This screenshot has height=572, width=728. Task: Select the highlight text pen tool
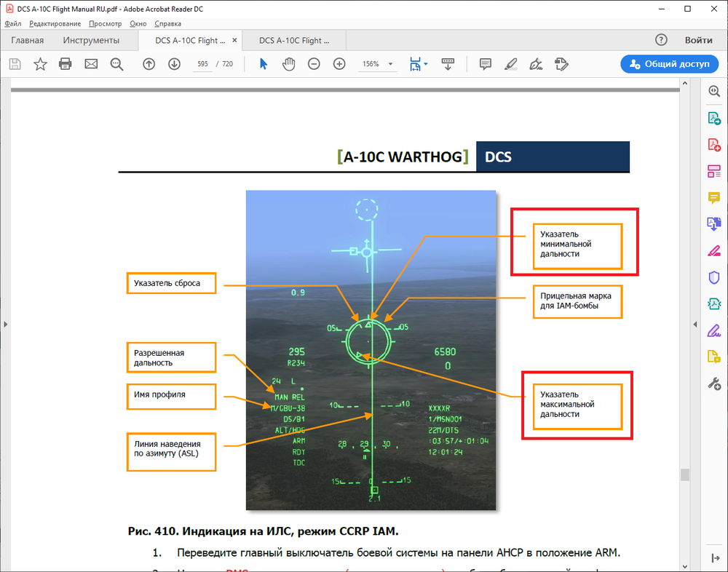click(511, 64)
